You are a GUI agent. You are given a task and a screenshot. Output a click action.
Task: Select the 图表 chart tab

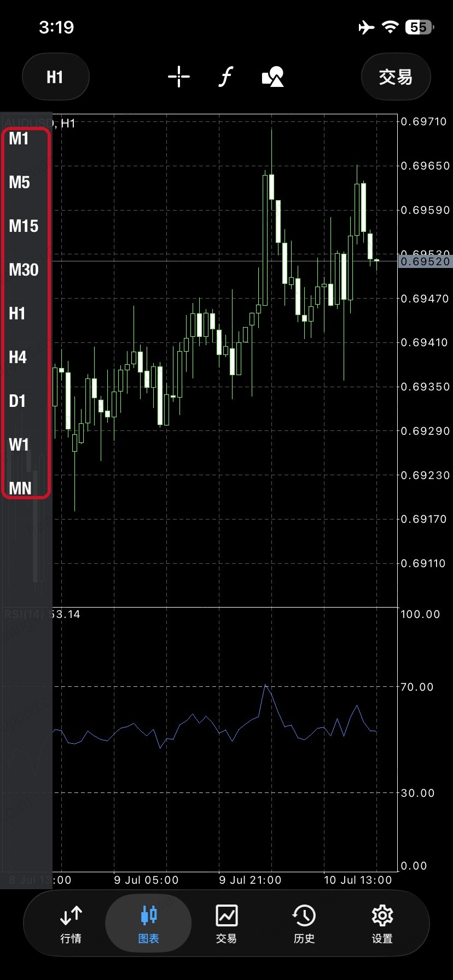148,924
